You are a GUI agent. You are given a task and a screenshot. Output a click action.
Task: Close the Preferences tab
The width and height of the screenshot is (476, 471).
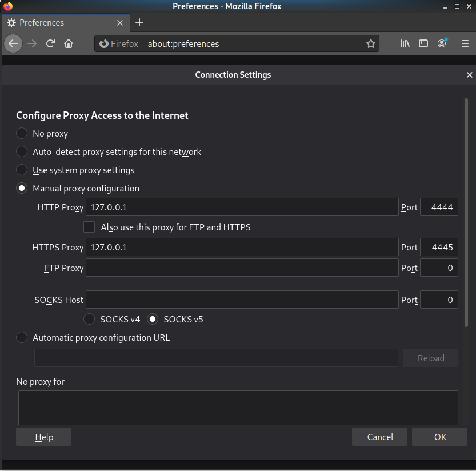point(120,23)
